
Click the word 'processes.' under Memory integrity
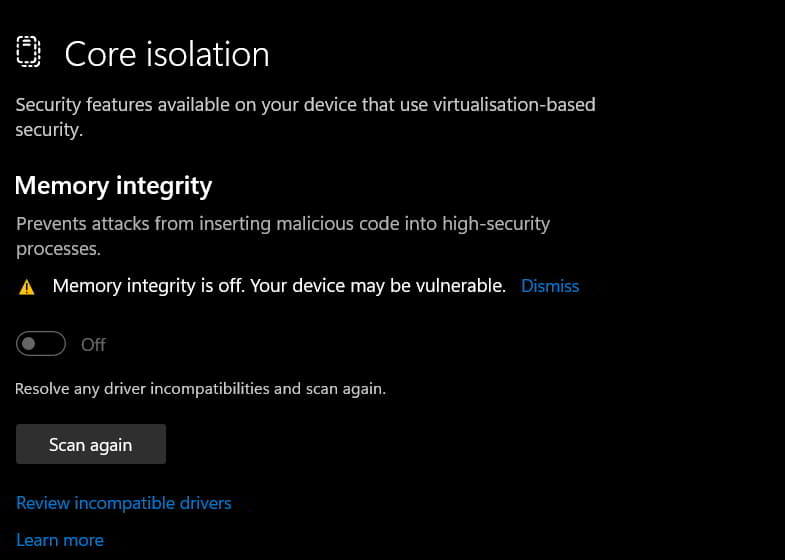59,248
